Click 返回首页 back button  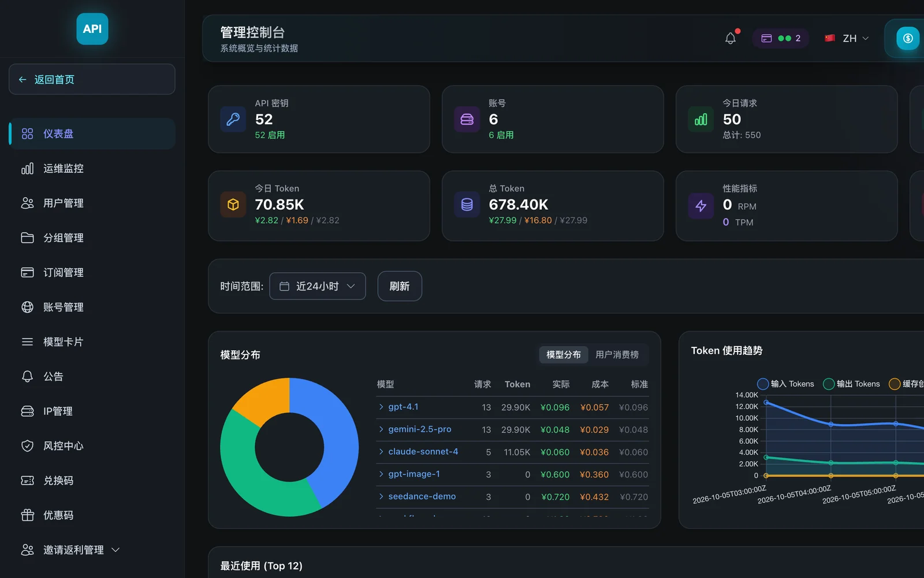click(x=92, y=79)
